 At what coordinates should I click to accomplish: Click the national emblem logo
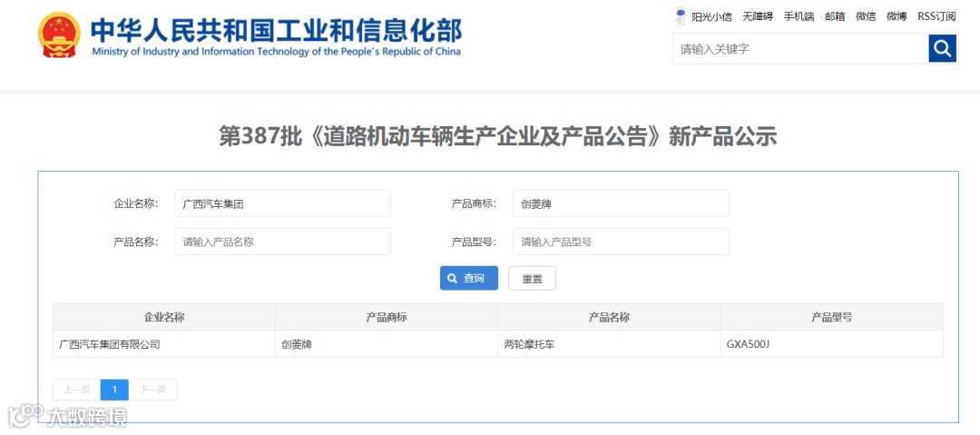59,35
